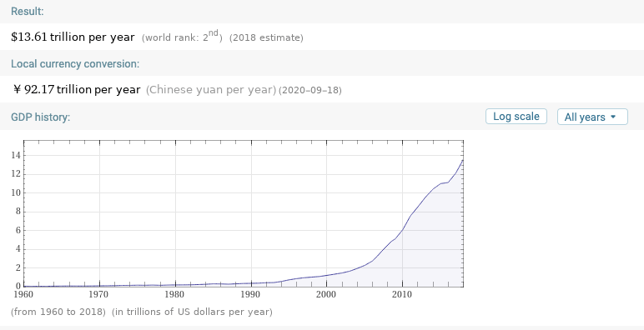Image resolution: width=644 pixels, height=330 pixels.
Task: Click the Chinese yuan per year label
Action: (211, 90)
